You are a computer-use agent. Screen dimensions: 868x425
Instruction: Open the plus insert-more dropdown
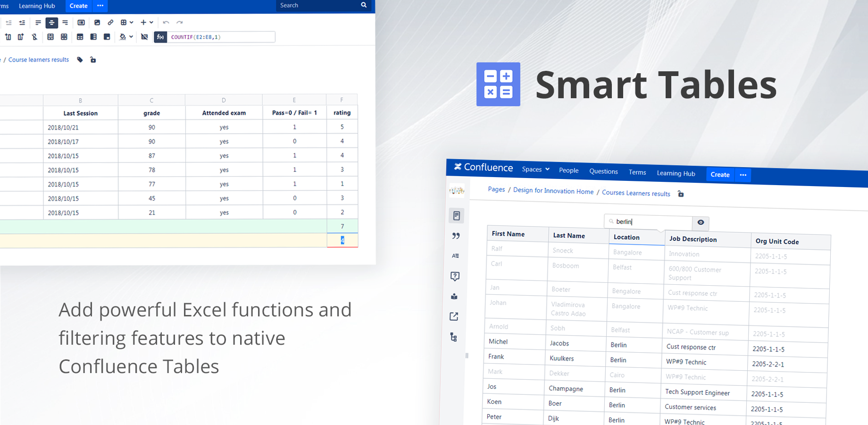147,23
